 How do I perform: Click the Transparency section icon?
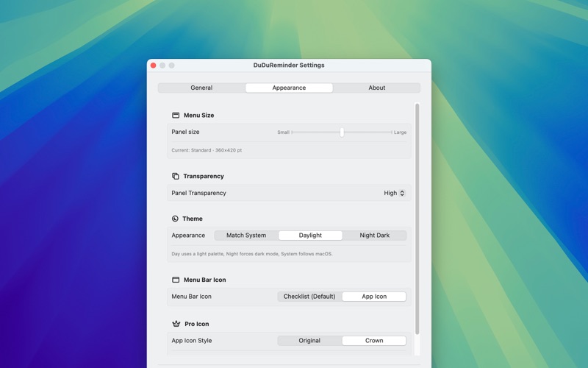tap(176, 177)
